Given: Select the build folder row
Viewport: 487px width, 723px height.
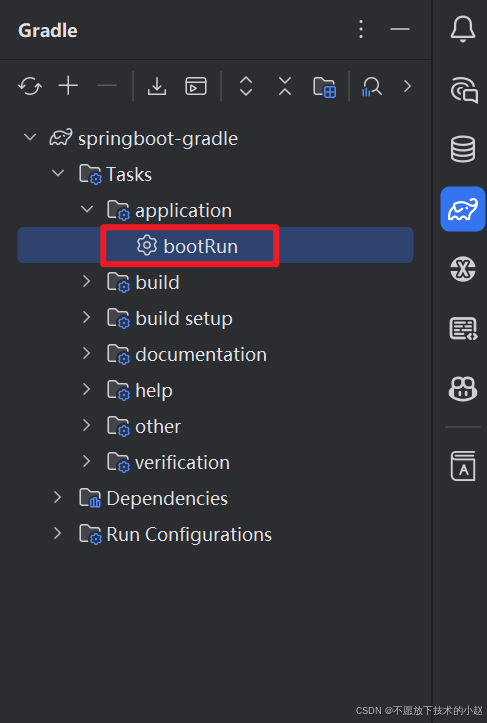Looking at the screenshot, I should tap(215, 282).
